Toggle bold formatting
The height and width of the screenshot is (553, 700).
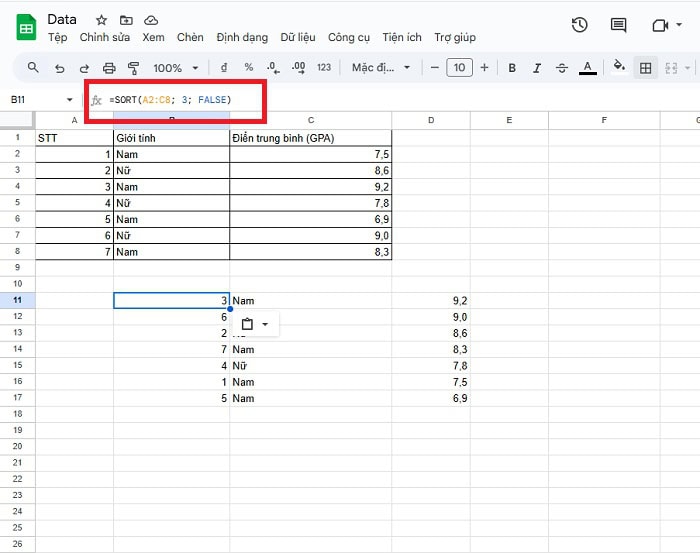(x=512, y=68)
